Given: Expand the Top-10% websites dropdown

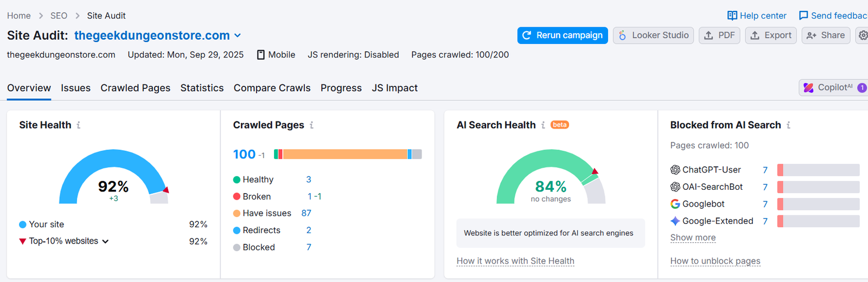Looking at the screenshot, I should [105, 241].
